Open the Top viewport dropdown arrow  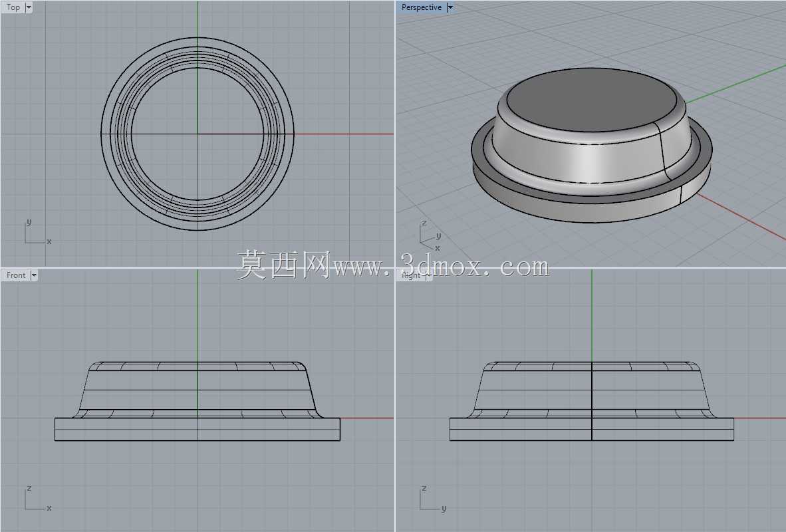tap(29, 7)
